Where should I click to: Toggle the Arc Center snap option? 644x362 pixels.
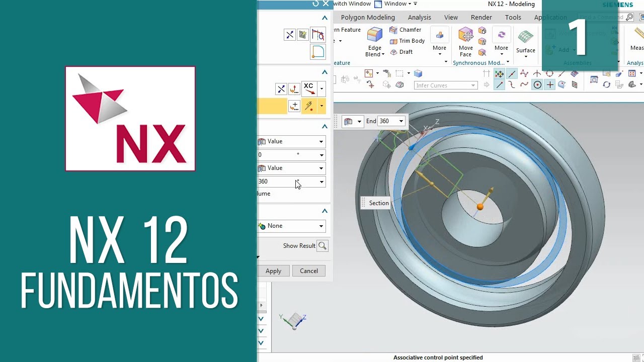point(537,85)
